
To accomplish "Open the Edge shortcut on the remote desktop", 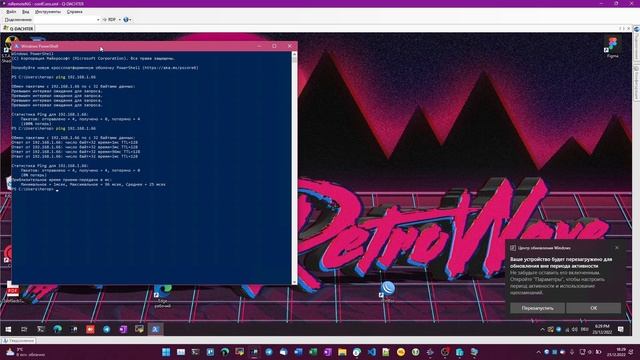I will coord(162,296).
